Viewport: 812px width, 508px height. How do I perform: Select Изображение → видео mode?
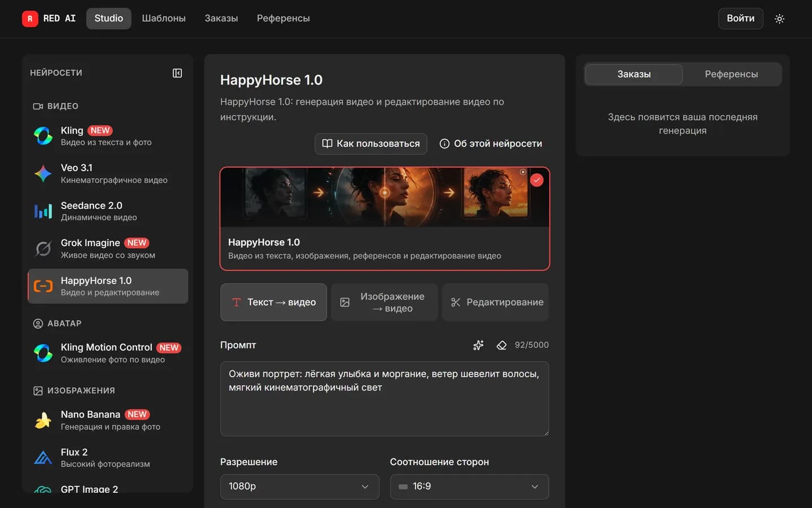pyautogui.click(x=385, y=303)
